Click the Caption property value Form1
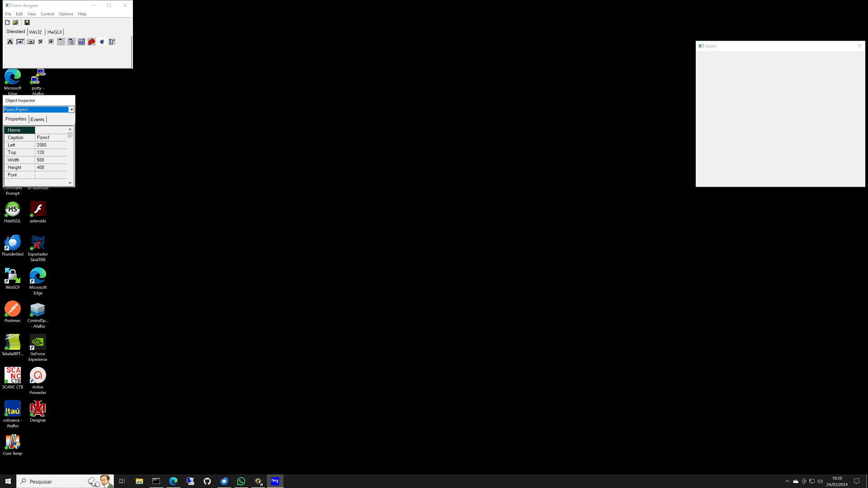 click(51, 137)
